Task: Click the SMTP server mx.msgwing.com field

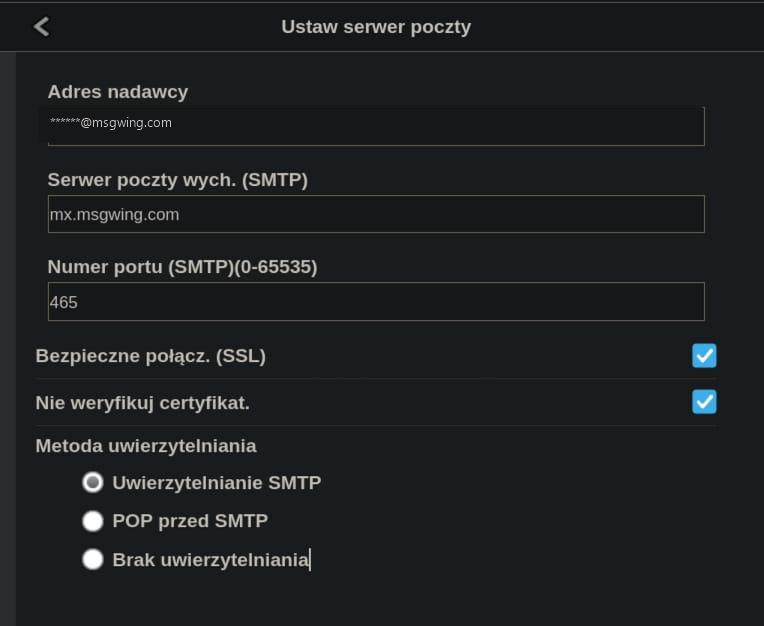Action: coord(376,214)
